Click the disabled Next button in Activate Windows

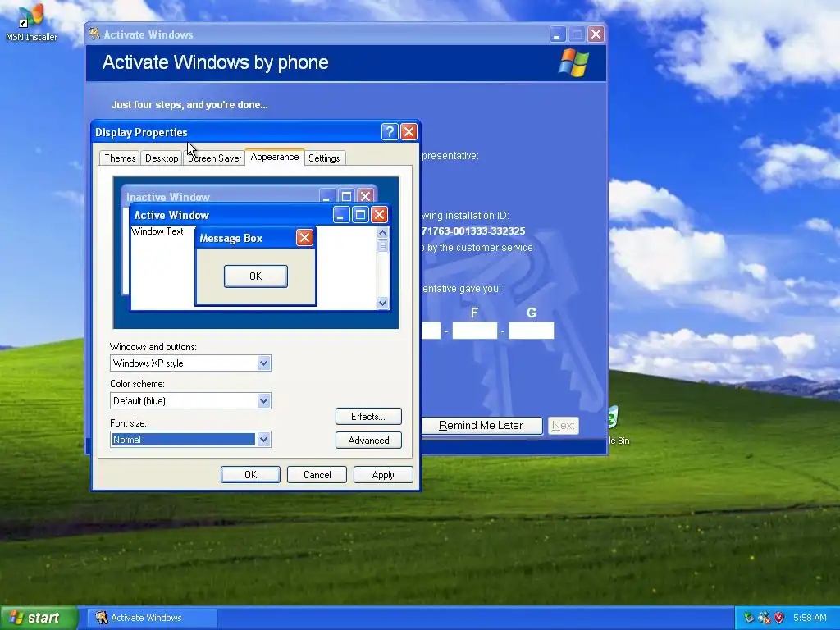pos(563,426)
